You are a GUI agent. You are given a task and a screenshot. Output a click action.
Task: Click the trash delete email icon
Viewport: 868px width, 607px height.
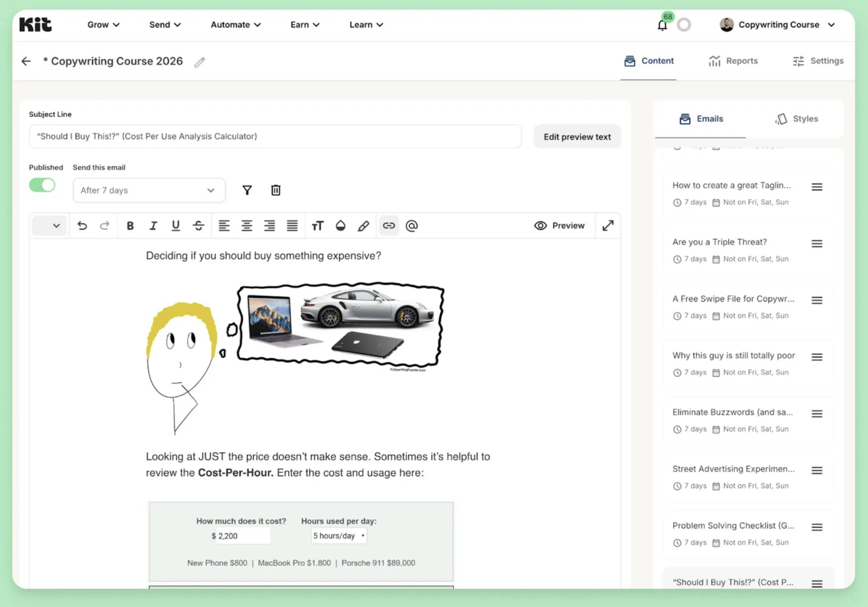coord(276,190)
